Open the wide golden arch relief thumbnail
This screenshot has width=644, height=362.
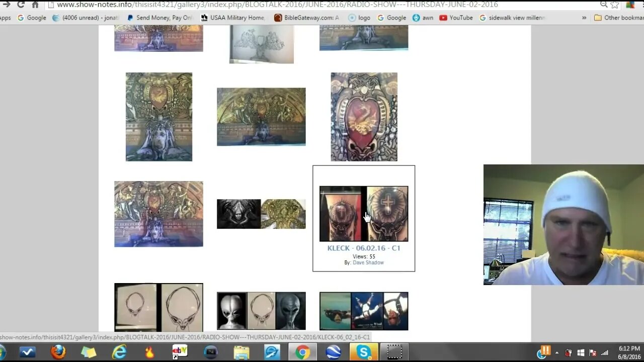261,117
